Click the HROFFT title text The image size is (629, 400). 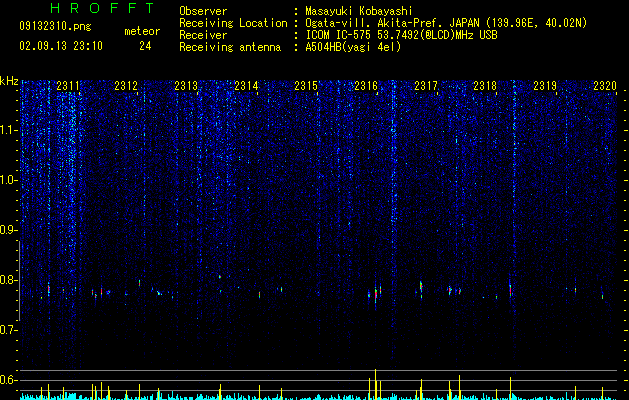tap(103, 8)
